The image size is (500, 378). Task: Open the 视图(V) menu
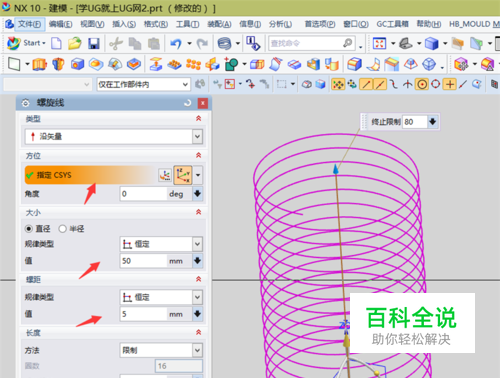[92, 24]
